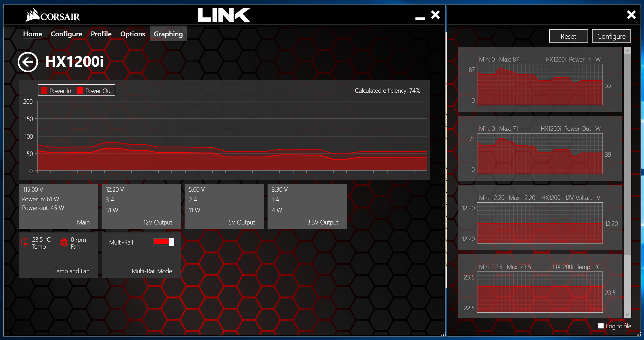This screenshot has height=340, width=644.
Task: Open the Options tab
Action: tap(132, 34)
